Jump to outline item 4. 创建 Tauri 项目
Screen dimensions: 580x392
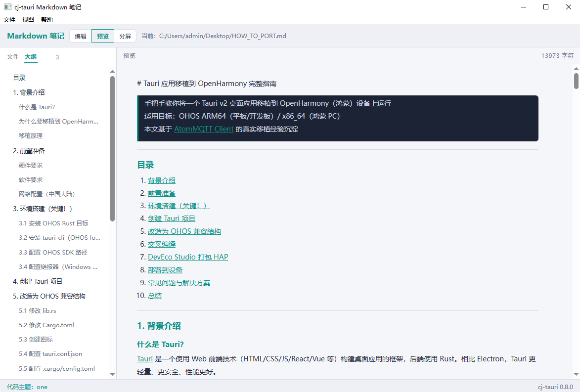38,281
